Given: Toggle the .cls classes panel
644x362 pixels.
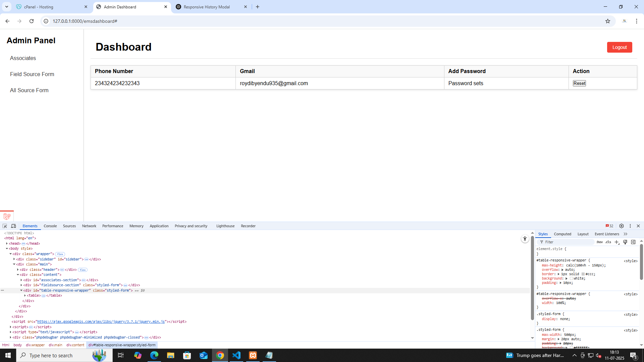Looking at the screenshot, I should (608, 242).
